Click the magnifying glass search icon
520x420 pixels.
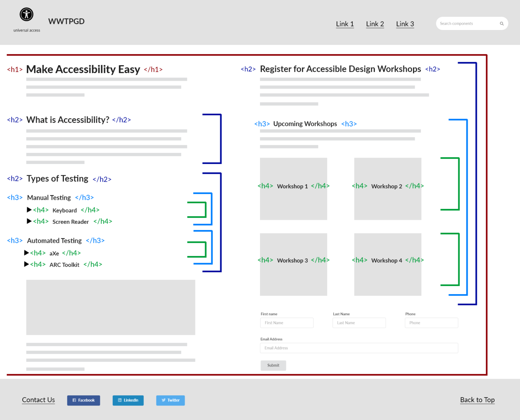501,23
